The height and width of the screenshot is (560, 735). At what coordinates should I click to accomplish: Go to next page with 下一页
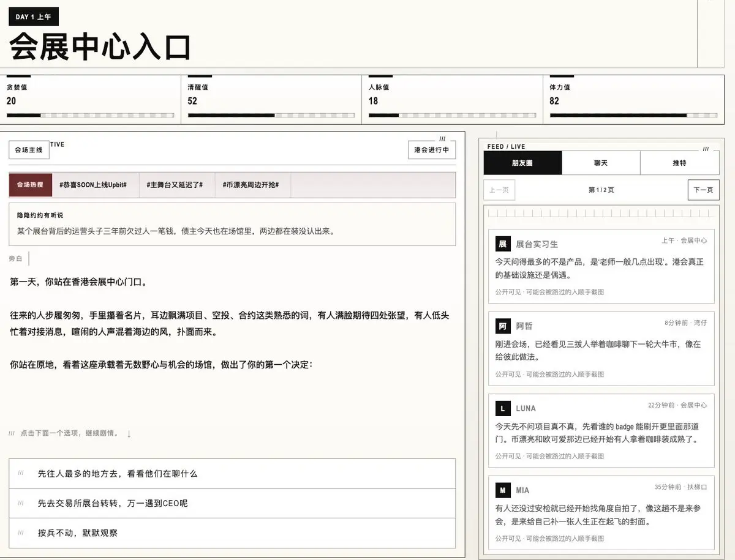click(703, 190)
